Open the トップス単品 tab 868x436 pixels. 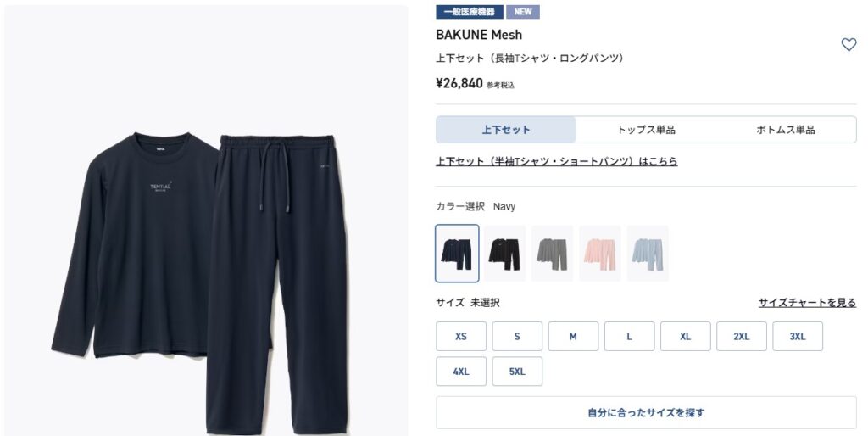[x=646, y=130]
